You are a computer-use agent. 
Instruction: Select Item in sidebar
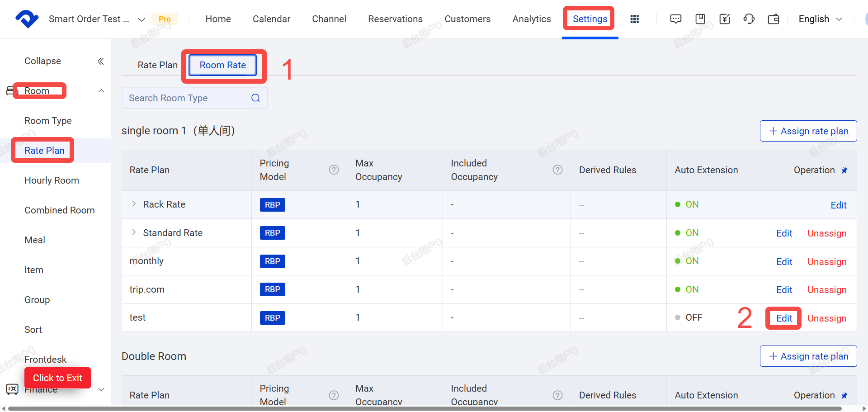click(x=34, y=270)
